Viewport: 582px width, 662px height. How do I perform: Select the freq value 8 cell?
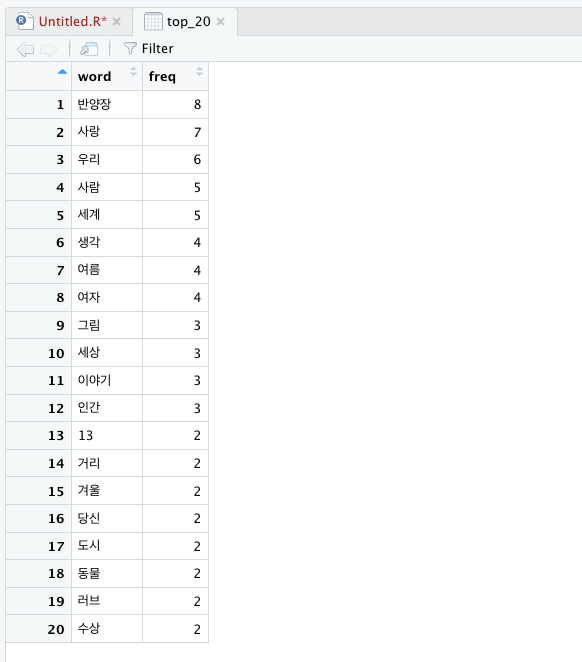176,104
